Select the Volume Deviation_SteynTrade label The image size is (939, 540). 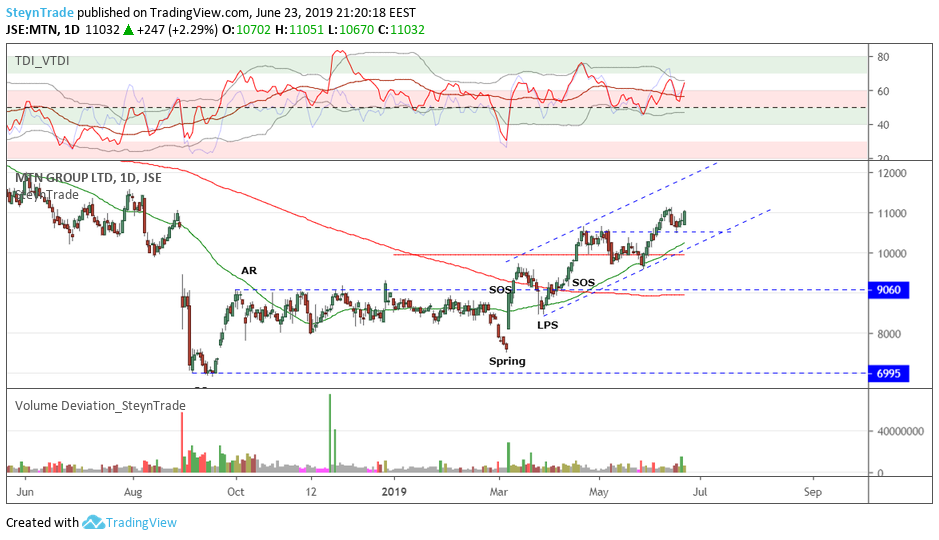tap(100, 405)
